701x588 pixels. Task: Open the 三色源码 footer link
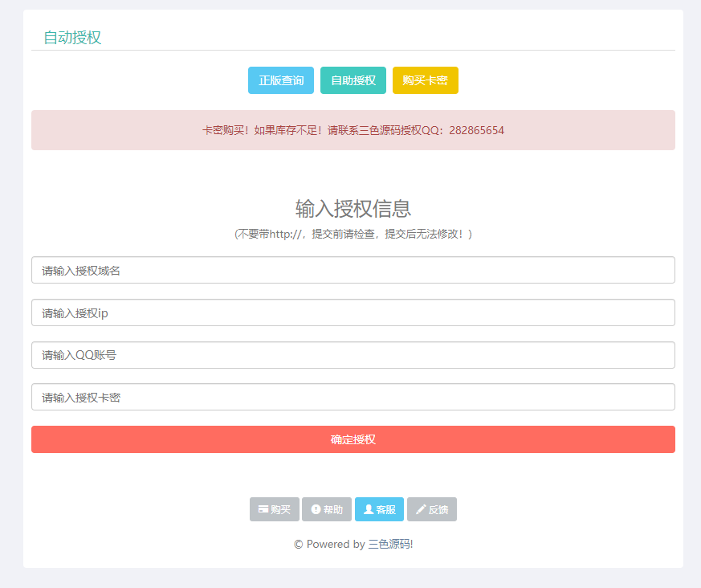click(x=389, y=544)
